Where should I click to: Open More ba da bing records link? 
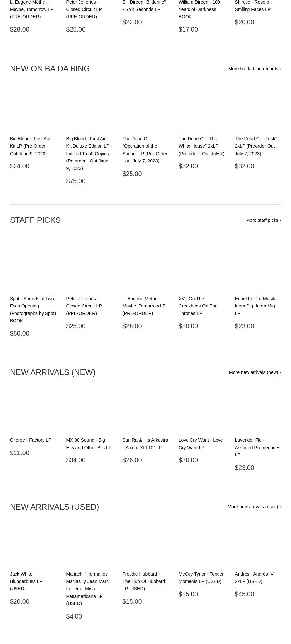click(x=254, y=69)
